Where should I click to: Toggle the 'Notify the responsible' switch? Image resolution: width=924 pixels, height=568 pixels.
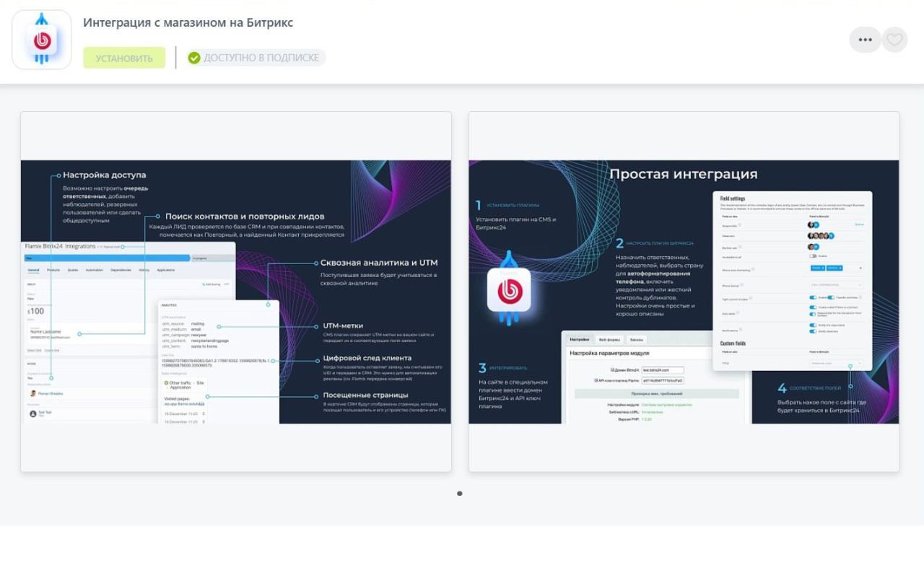click(813, 325)
